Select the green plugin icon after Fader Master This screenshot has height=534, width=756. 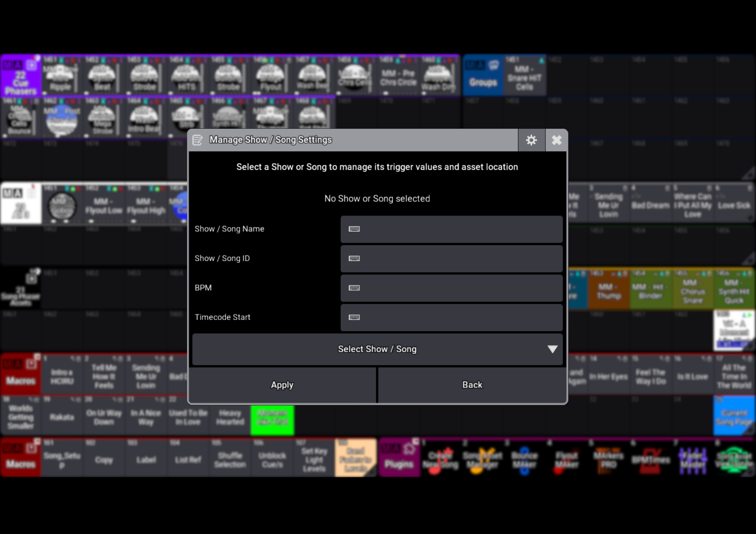point(734,458)
